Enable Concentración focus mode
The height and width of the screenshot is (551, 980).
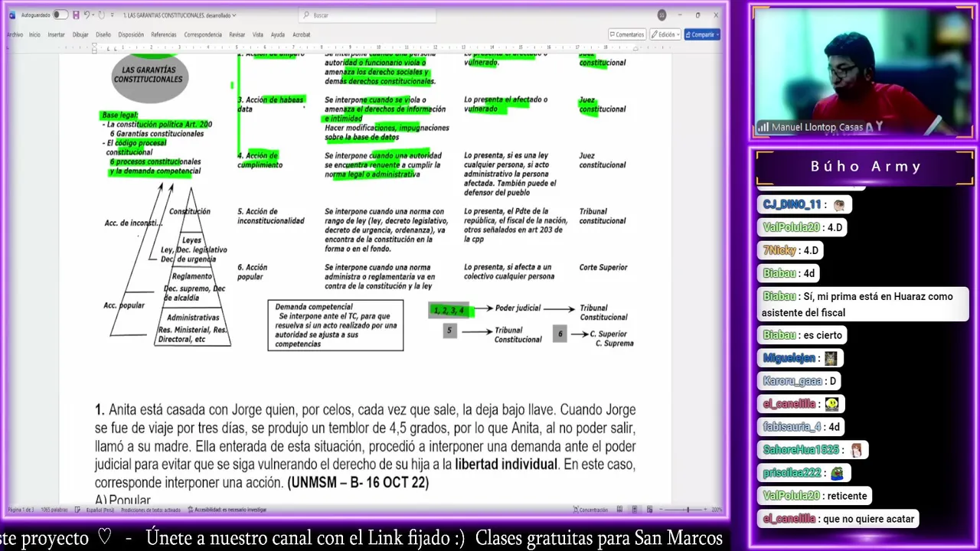pos(590,510)
